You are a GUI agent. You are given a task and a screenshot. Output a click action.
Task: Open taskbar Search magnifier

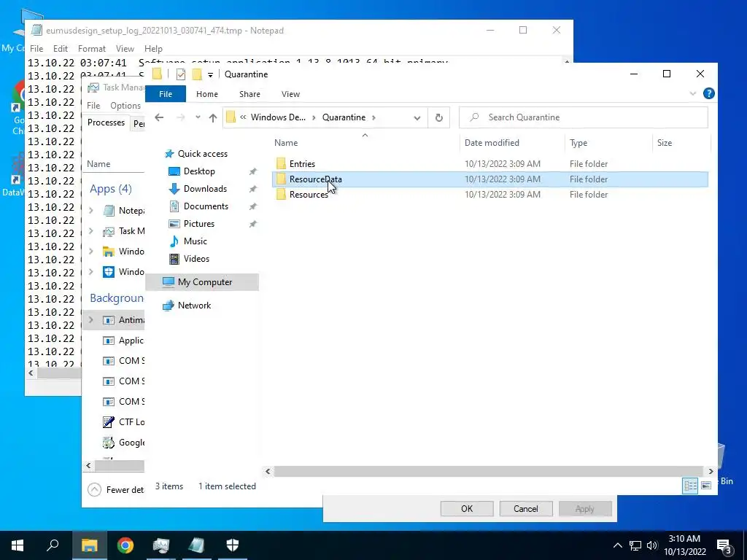53,545
